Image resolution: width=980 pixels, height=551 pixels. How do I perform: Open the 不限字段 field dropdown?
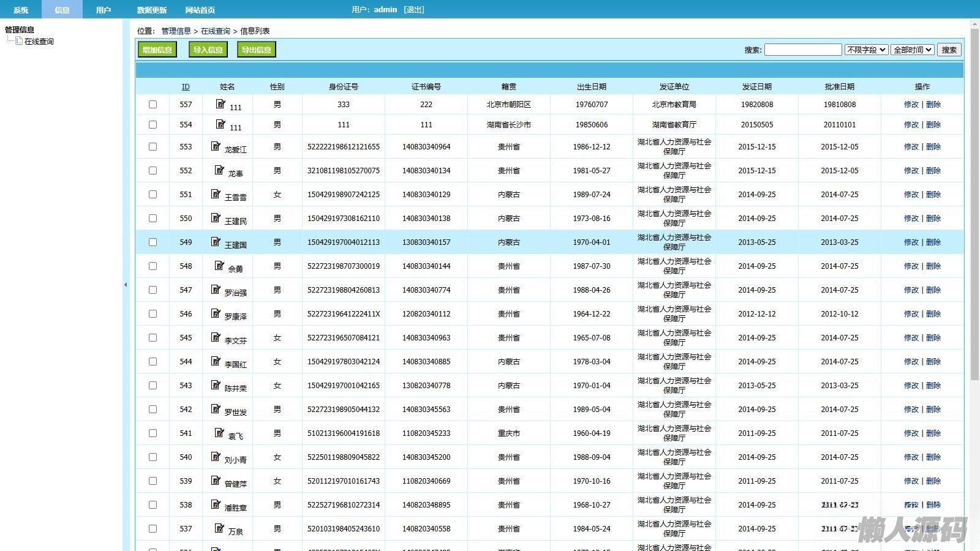point(866,50)
